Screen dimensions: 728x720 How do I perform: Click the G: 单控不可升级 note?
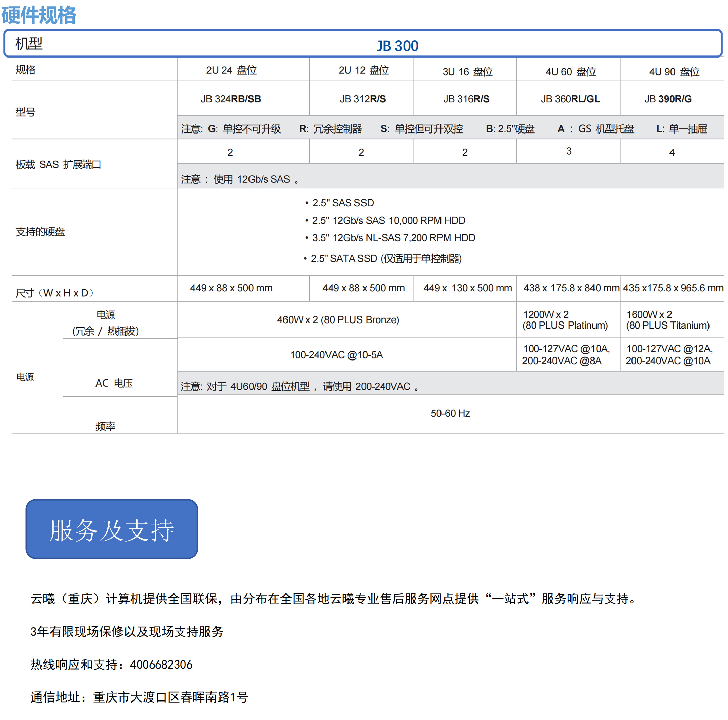pos(244,129)
